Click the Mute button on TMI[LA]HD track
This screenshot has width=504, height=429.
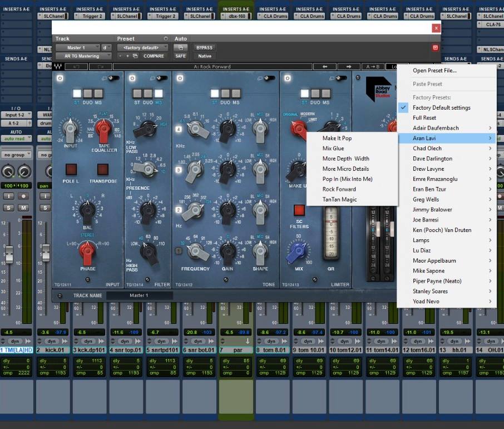point(23,208)
